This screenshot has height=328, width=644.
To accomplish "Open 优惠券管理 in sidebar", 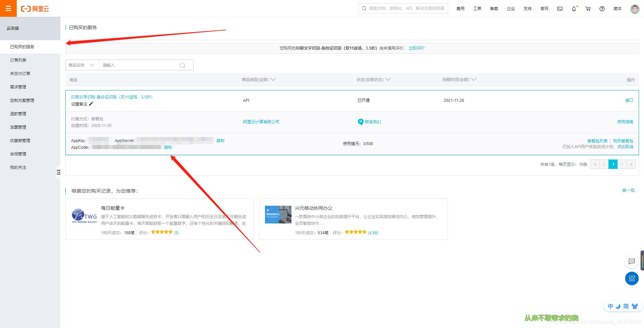I will (x=30, y=141).
